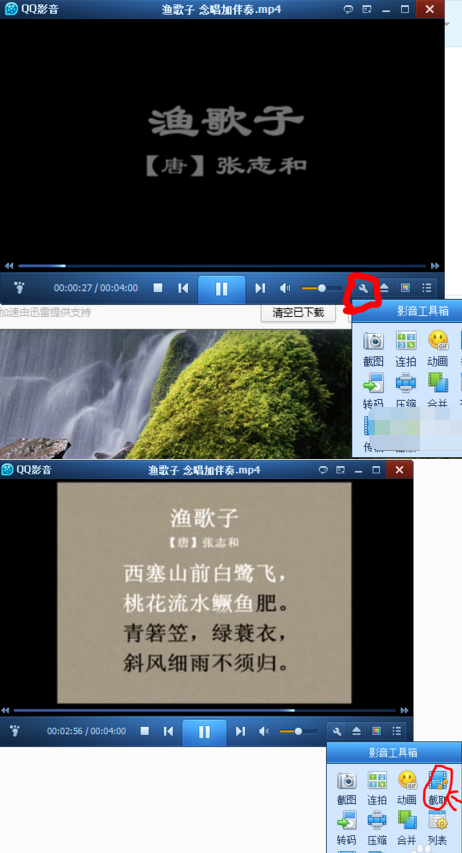Select 动画 GIF tool in upper toolbox
Viewport: 462px width, 853px height.
(438, 348)
